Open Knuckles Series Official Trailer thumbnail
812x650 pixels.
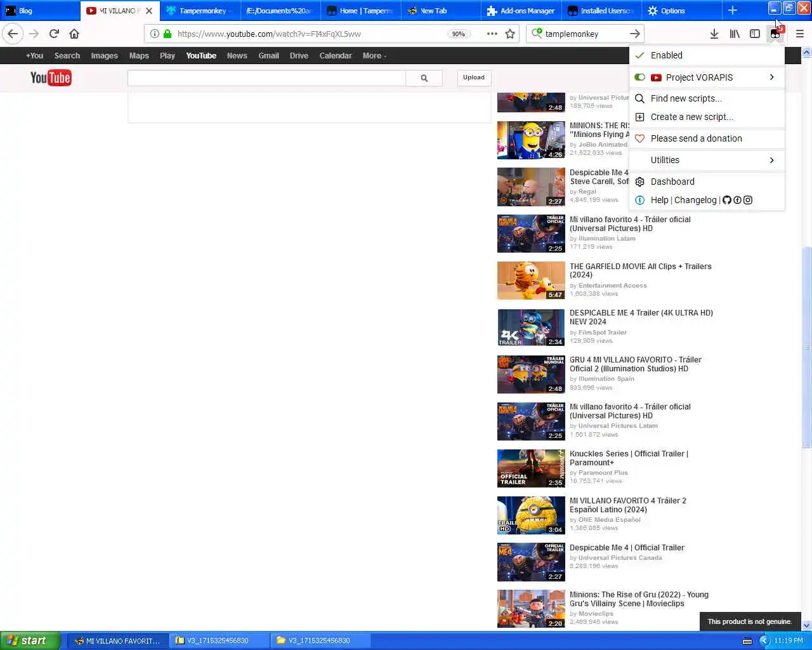point(531,468)
